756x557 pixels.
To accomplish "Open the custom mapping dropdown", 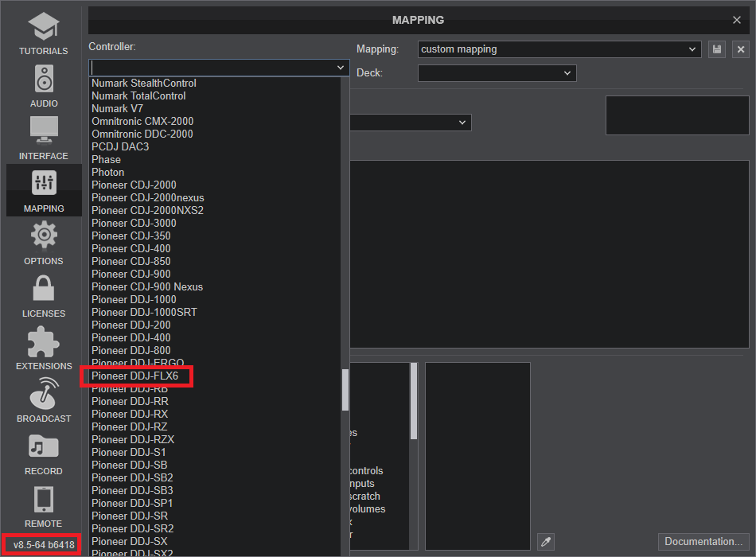I will click(x=559, y=49).
